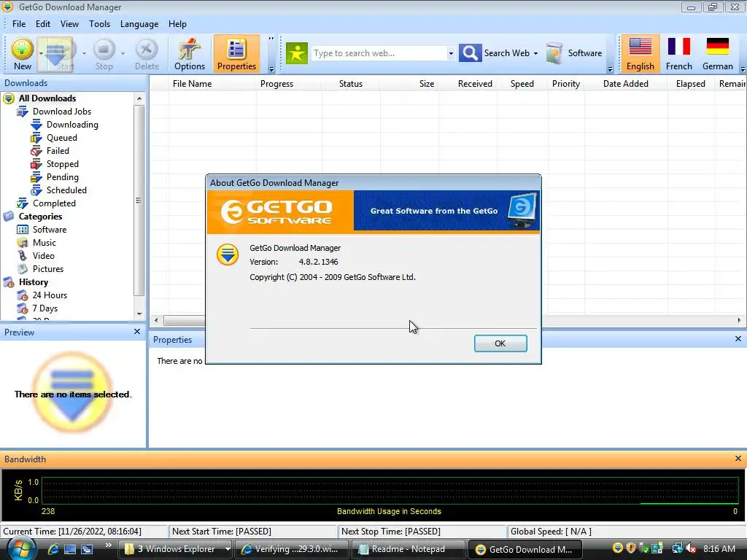
Task: Click the green search provider icon
Action: (297, 52)
